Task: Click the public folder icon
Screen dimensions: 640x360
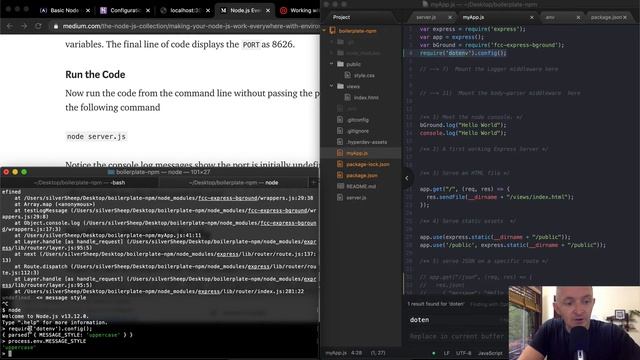Action: [340, 64]
